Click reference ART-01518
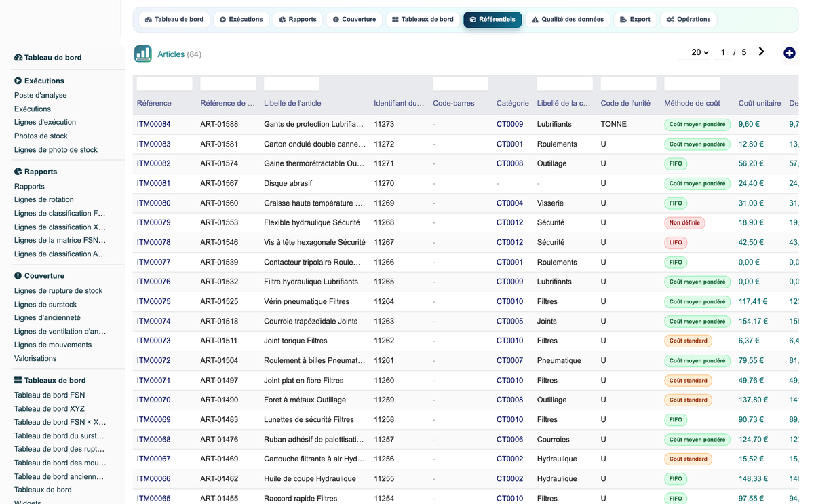The width and height of the screenshot is (814, 504). click(x=219, y=322)
